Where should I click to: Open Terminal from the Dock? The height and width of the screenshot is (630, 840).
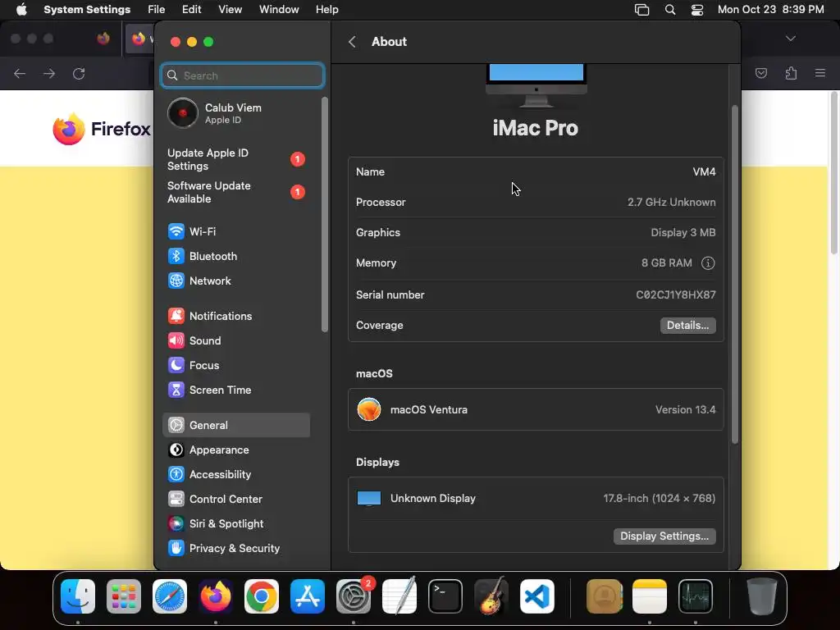click(x=445, y=596)
